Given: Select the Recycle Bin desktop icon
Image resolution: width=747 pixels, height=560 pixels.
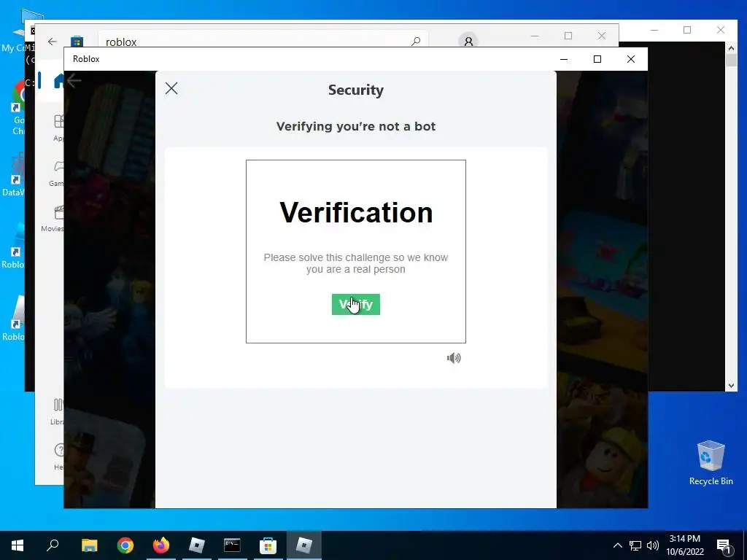Looking at the screenshot, I should point(711,462).
